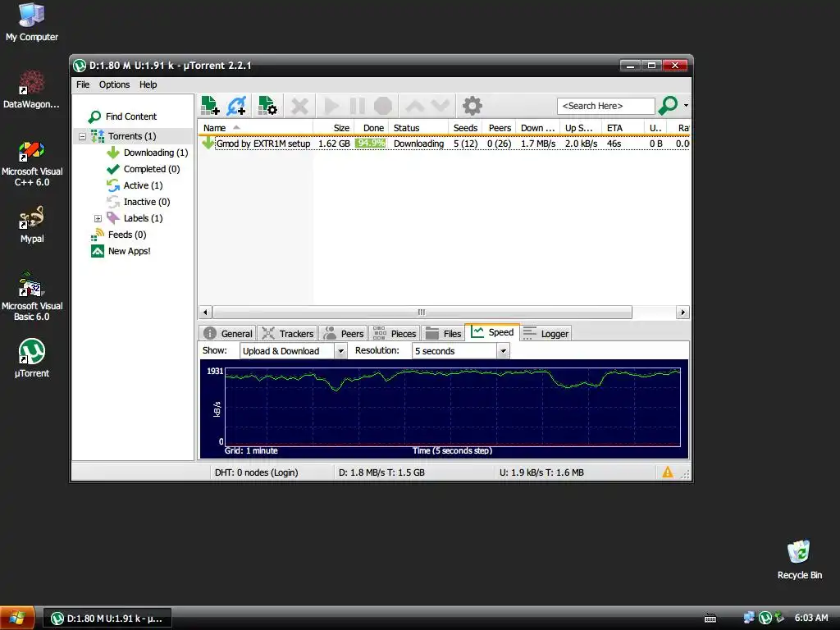Click the right arrow of horizontal scrollbar
Image resolution: width=840 pixels, height=630 pixels.
pyautogui.click(x=682, y=313)
